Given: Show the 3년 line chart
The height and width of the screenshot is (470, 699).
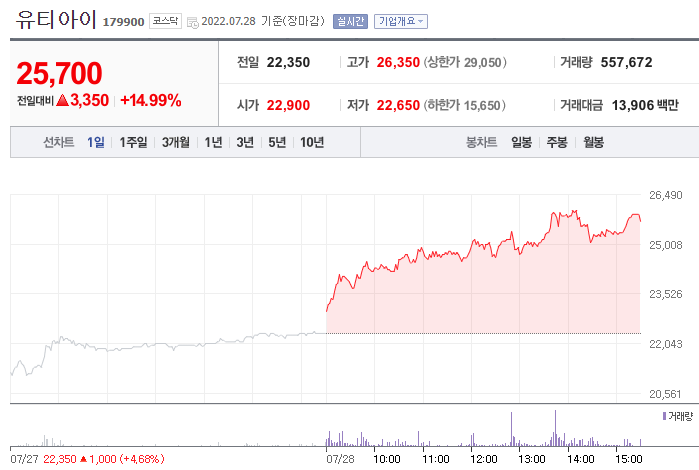Looking at the screenshot, I should [x=245, y=142].
